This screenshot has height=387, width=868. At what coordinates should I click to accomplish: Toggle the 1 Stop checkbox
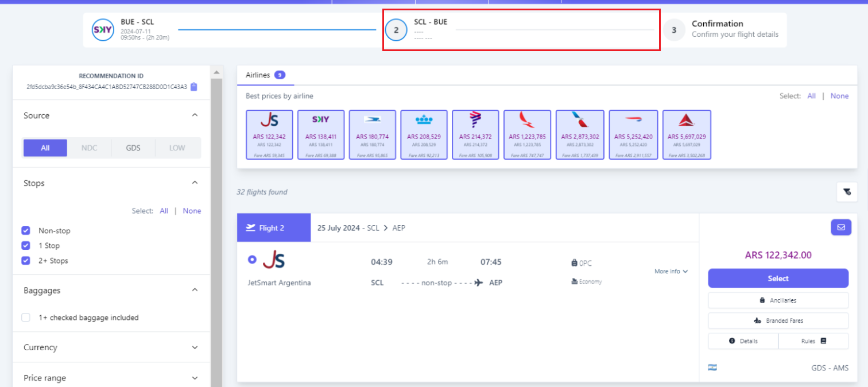[x=26, y=246]
